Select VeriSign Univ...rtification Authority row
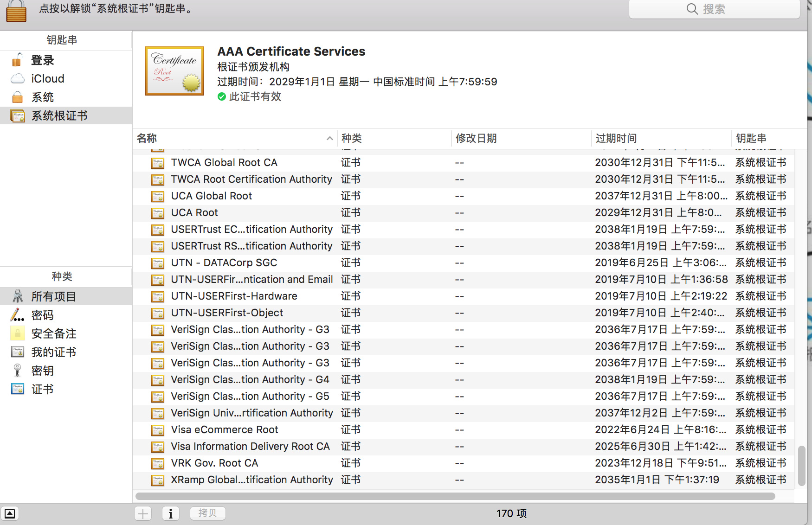Image resolution: width=812 pixels, height=525 pixels. click(463, 413)
